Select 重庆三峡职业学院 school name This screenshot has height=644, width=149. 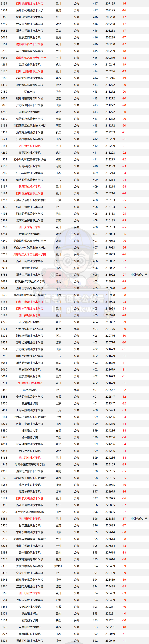tap(30, 376)
